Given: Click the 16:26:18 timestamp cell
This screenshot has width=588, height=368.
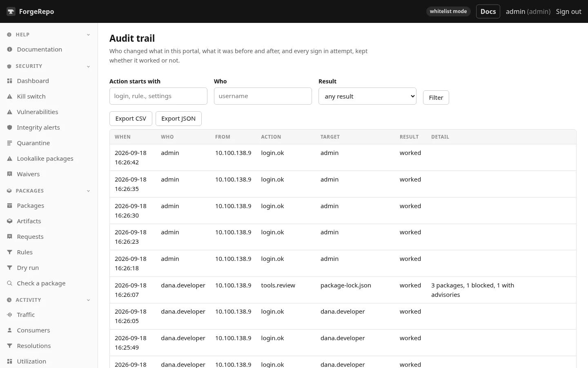Looking at the screenshot, I should click(131, 263).
